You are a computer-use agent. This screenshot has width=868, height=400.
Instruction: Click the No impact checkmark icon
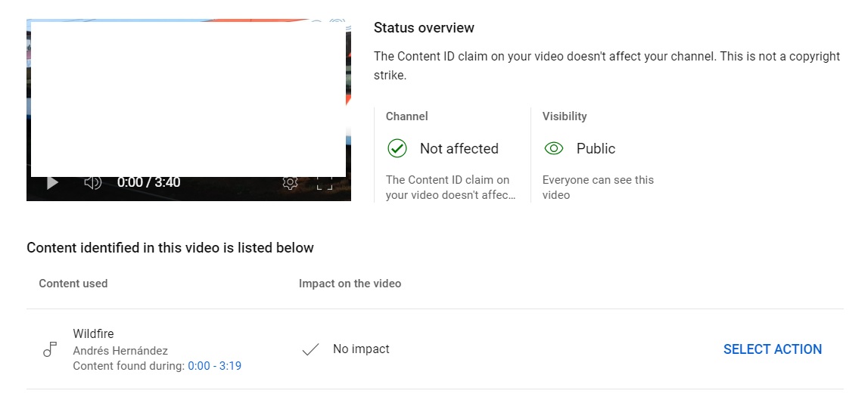point(310,349)
